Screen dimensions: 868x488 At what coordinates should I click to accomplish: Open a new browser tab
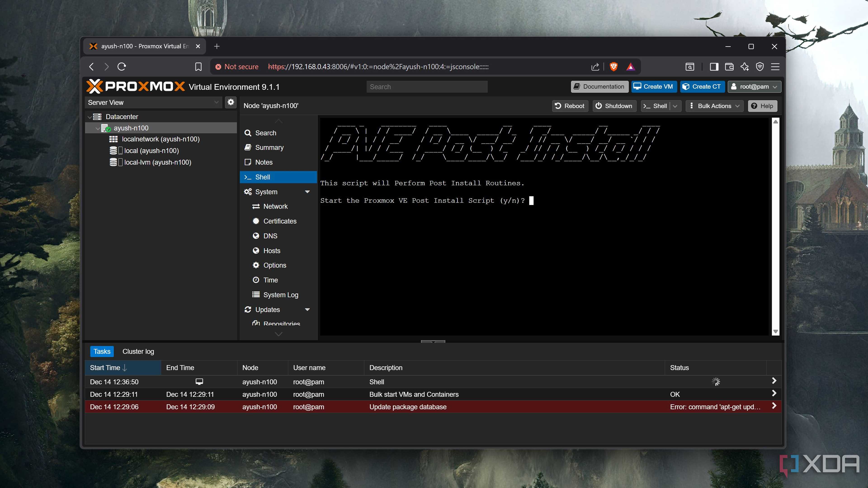pos(217,46)
